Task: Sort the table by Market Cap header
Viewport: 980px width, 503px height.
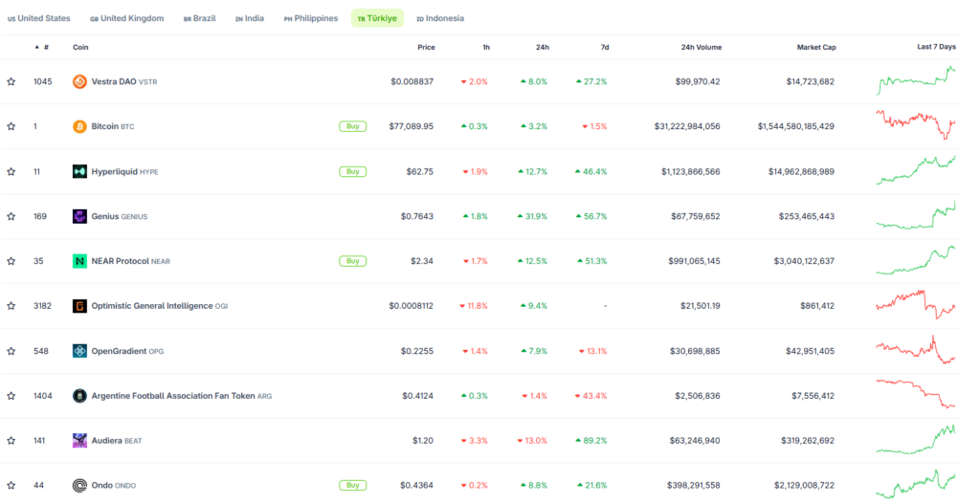Action: (816, 48)
